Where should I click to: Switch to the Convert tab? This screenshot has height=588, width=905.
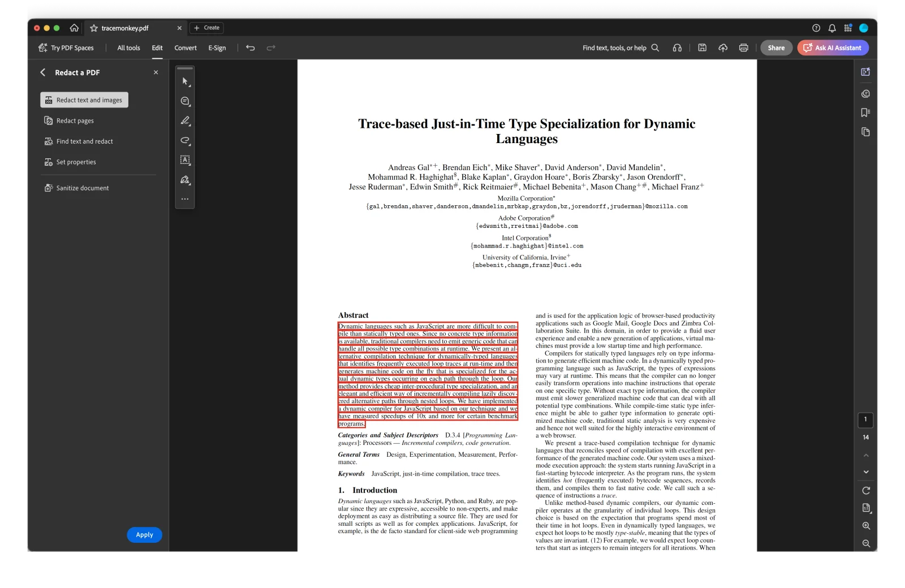click(186, 48)
